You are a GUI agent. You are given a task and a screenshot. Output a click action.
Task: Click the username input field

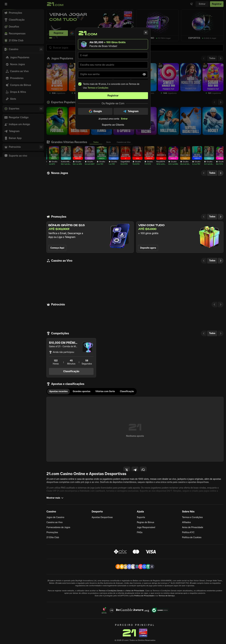pos(113,65)
